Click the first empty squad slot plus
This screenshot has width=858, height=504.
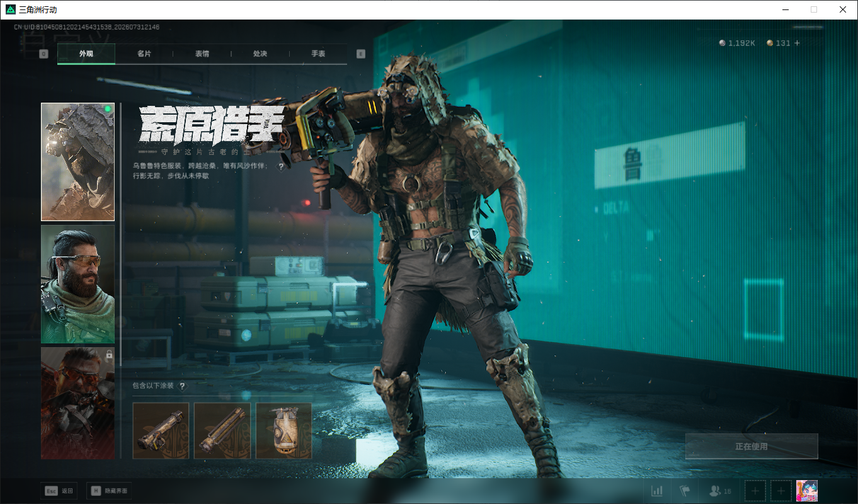click(755, 491)
